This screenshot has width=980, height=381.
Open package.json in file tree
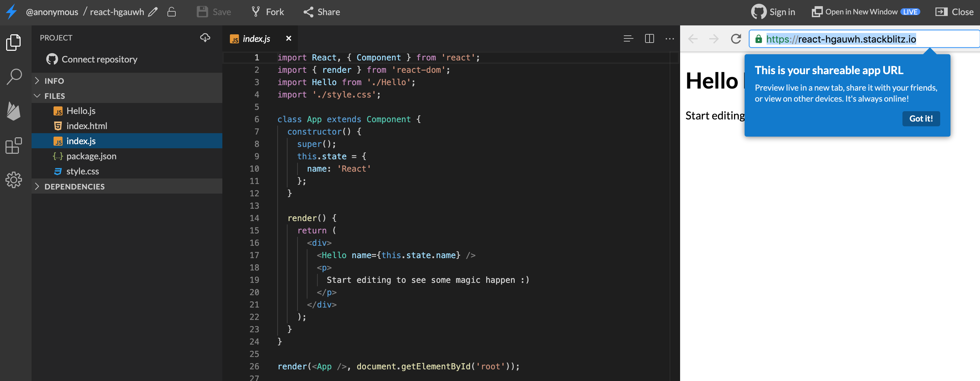point(91,156)
